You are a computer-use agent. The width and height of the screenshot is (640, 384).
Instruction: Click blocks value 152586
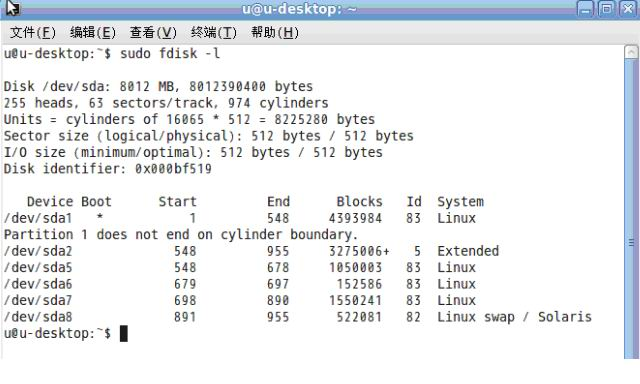point(359,284)
